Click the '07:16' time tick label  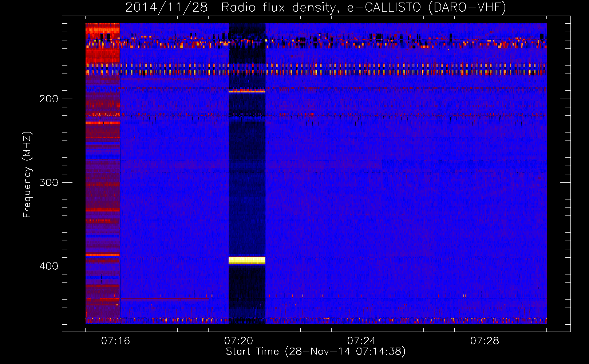point(116,341)
